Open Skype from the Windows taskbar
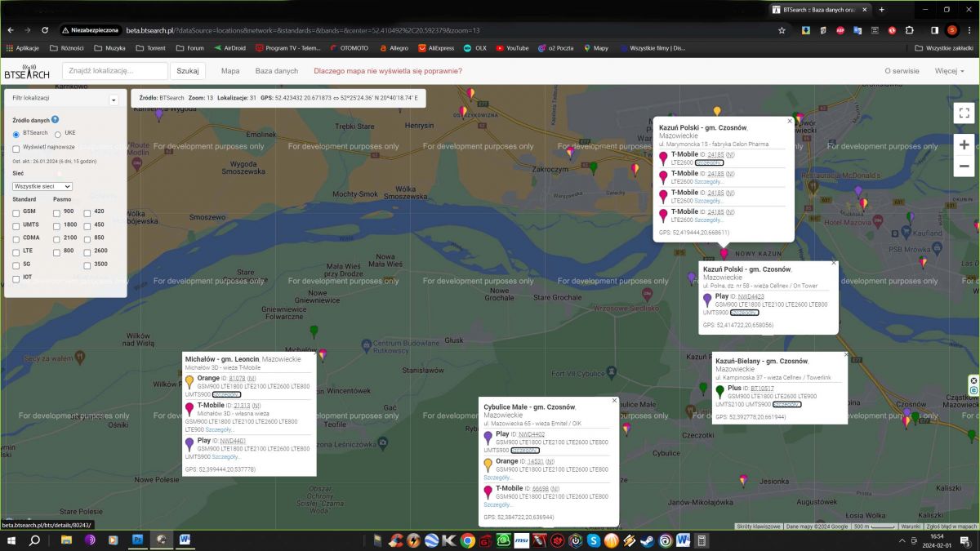Viewport: 980px width, 551px height. click(x=594, y=540)
